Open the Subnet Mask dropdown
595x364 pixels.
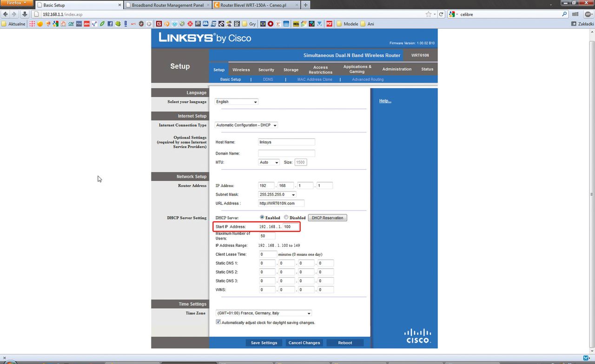[x=277, y=194]
